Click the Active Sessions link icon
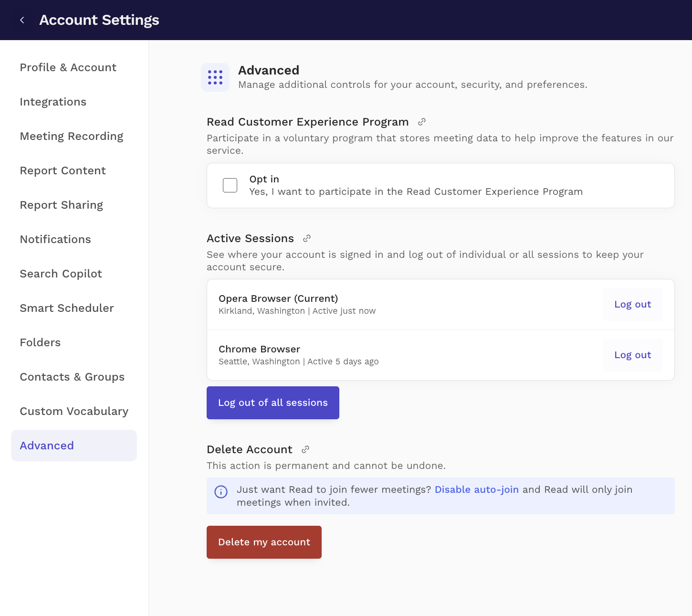 click(307, 238)
